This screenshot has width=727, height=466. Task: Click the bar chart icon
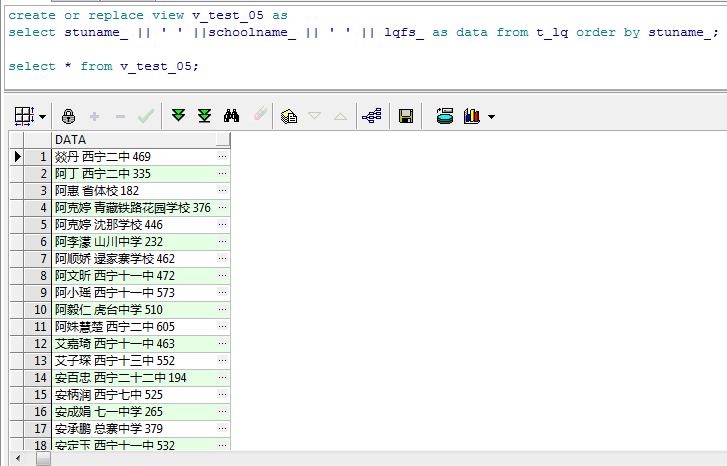(472, 116)
